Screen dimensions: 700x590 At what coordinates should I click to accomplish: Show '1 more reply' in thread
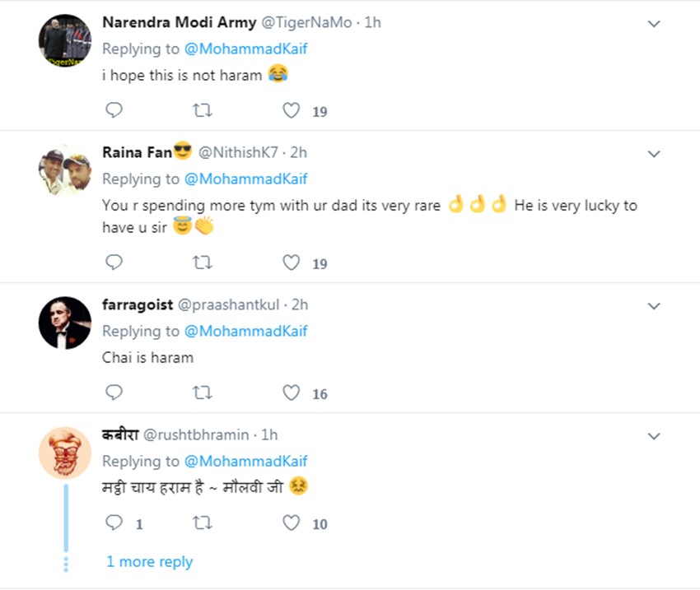[x=149, y=562]
